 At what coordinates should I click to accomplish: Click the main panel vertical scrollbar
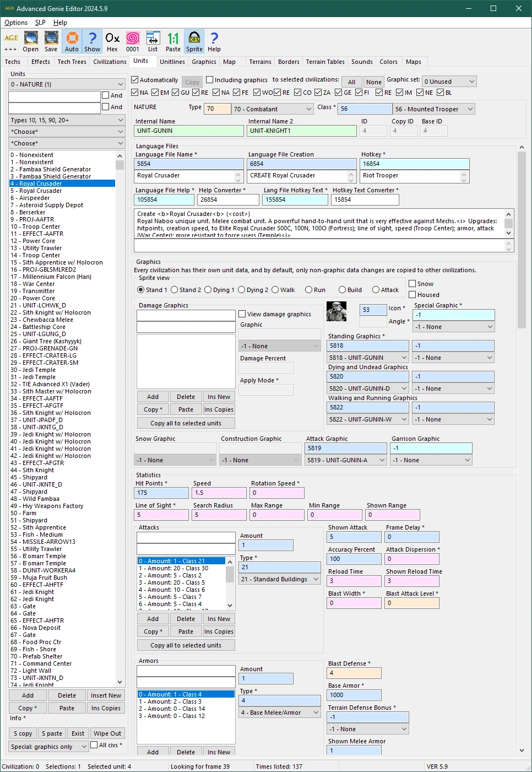point(522,449)
